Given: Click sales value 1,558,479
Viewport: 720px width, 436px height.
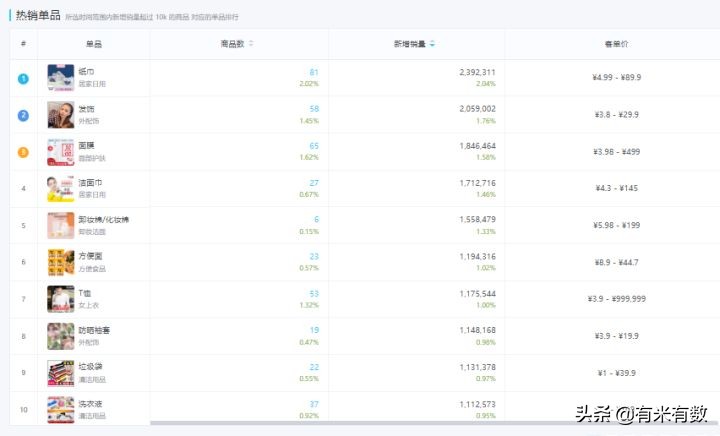Looking at the screenshot, I should (478, 219).
